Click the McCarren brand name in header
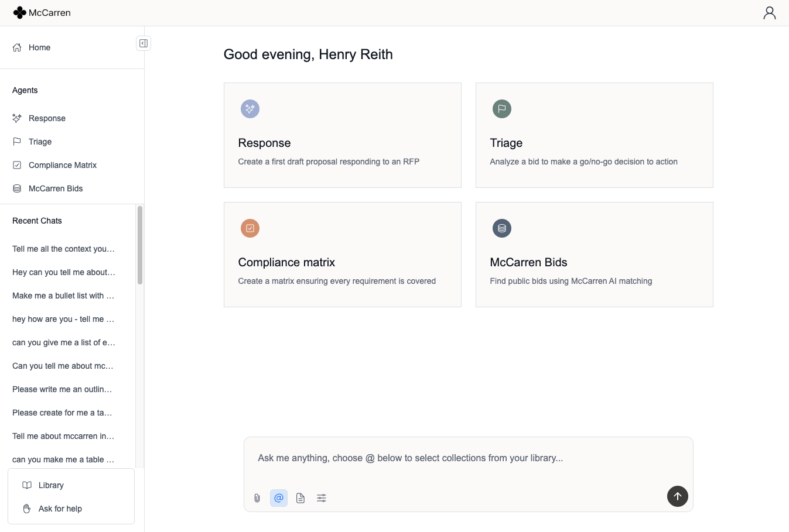Image resolution: width=789 pixels, height=532 pixels. [50, 13]
